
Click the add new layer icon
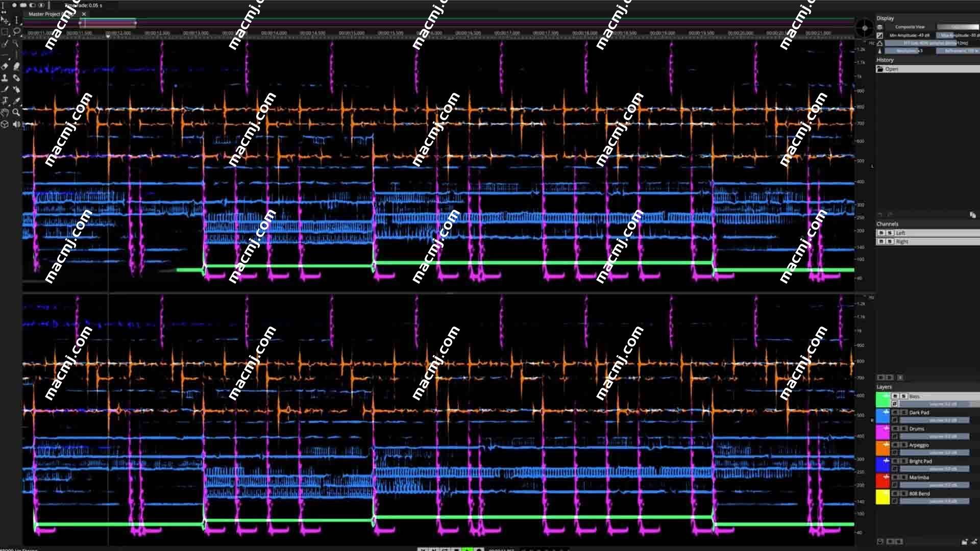point(974,542)
